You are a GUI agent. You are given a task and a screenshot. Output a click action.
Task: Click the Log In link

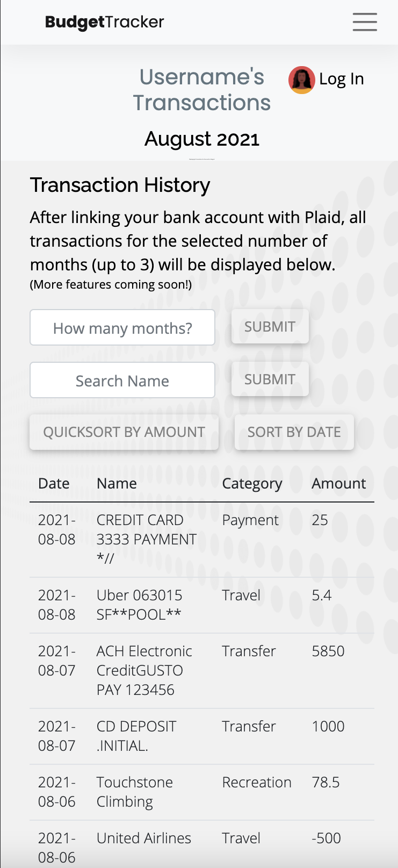341,79
